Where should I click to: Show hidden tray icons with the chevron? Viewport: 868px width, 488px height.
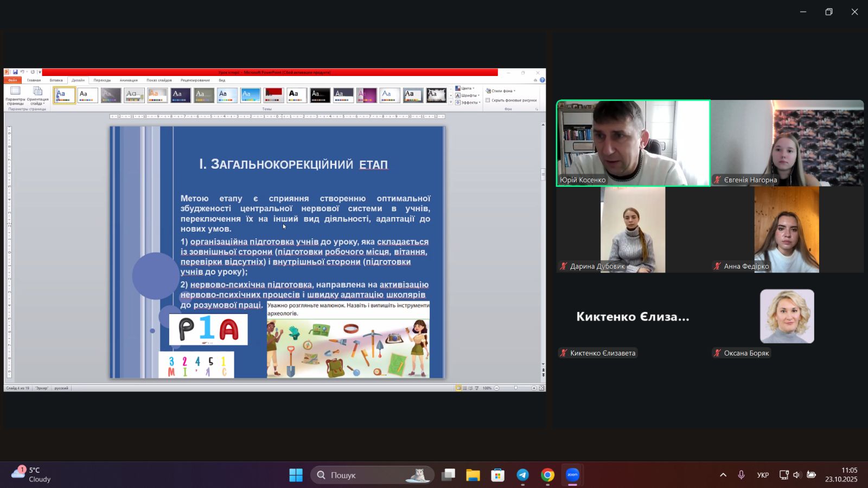coord(723,475)
